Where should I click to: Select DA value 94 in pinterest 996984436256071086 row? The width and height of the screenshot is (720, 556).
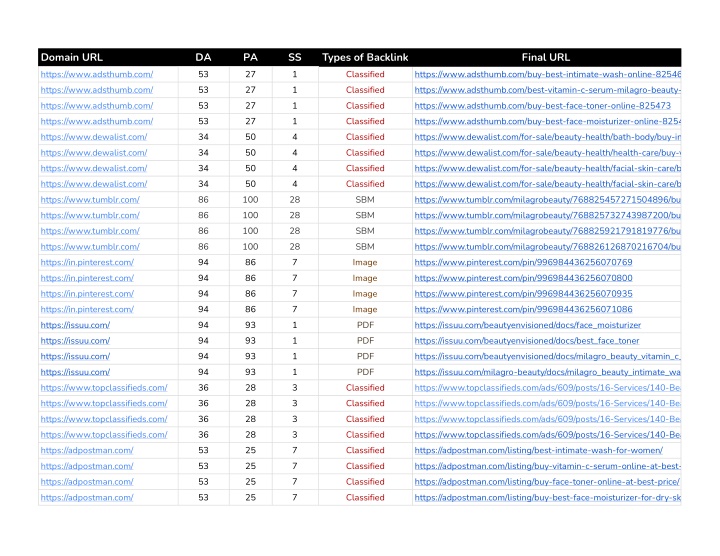pyautogui.click(x=203, y=309)
